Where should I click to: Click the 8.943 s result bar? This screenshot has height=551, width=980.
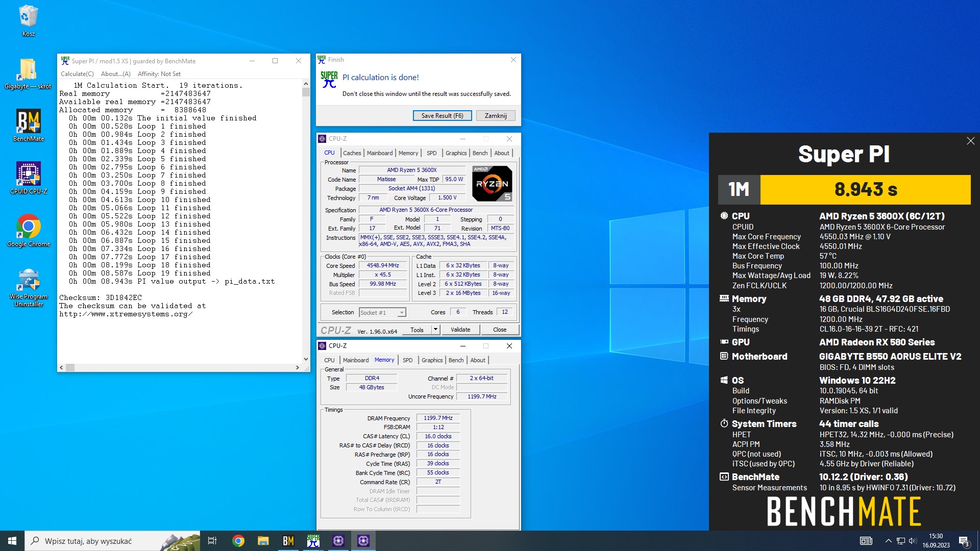(x=866, y=190)
